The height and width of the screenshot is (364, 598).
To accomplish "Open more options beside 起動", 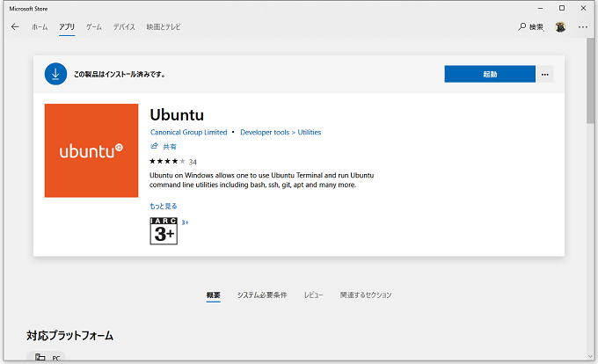I will 545,74.
